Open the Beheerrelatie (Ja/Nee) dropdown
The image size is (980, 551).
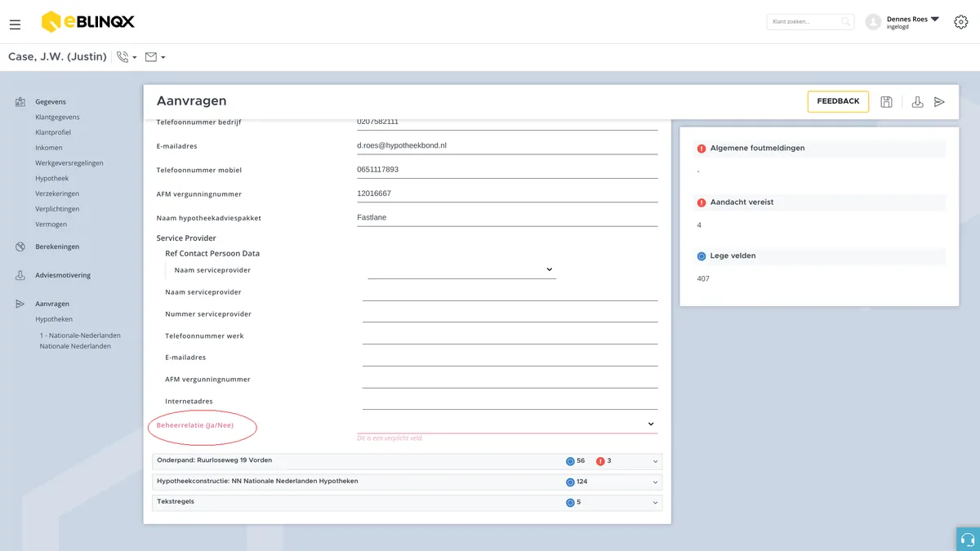pyautogui.click(x=507, y=424)
